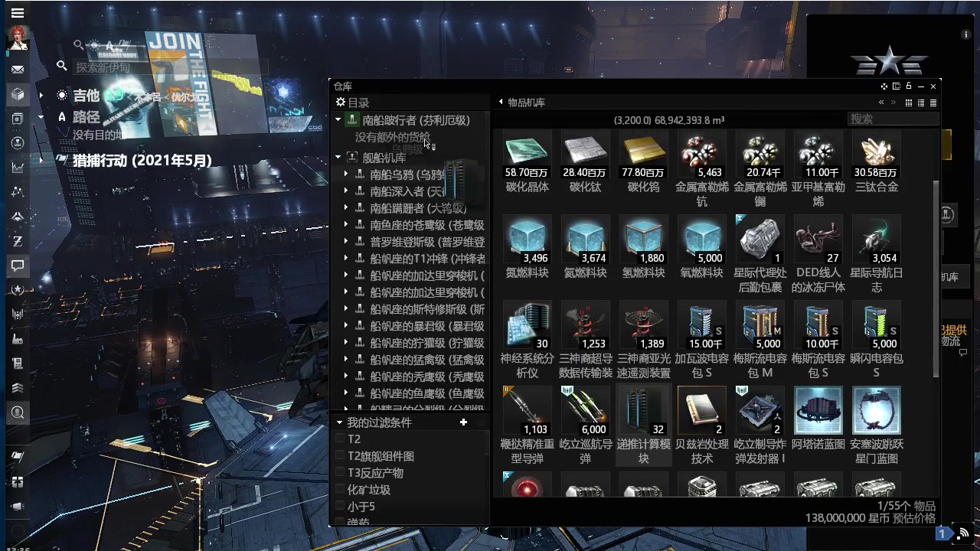Enable the 小于5 filter checkbox
The image size is (980, 551).
point(340,507)
